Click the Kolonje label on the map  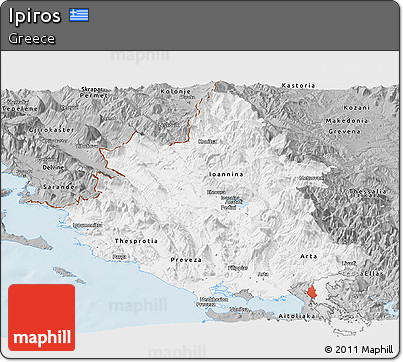click(176, 92)
